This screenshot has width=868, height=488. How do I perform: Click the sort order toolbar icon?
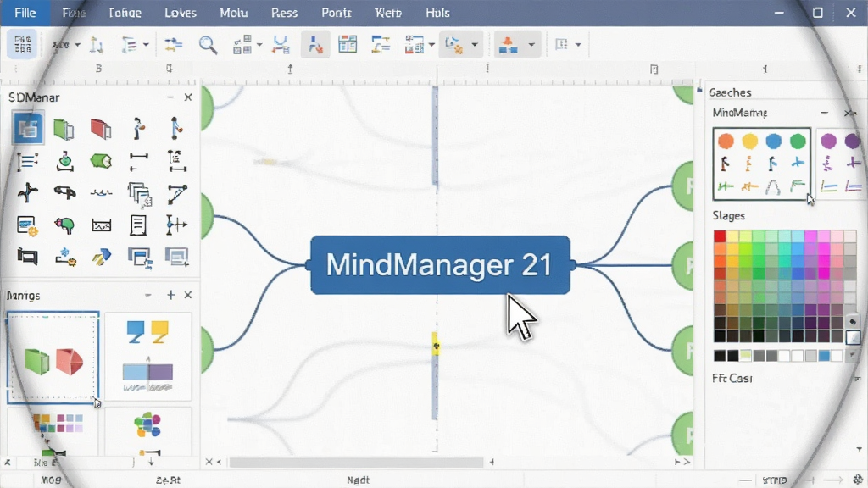click(97, 45)
